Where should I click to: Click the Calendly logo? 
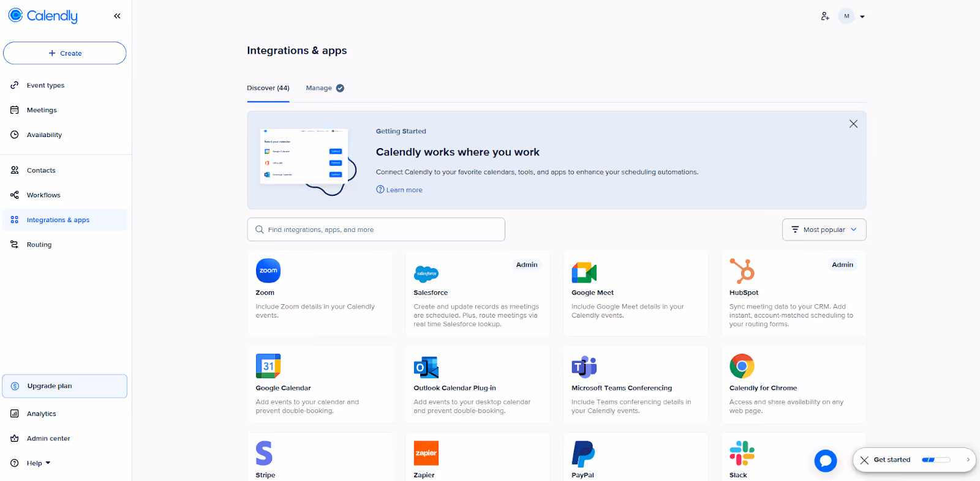point(43,16)
